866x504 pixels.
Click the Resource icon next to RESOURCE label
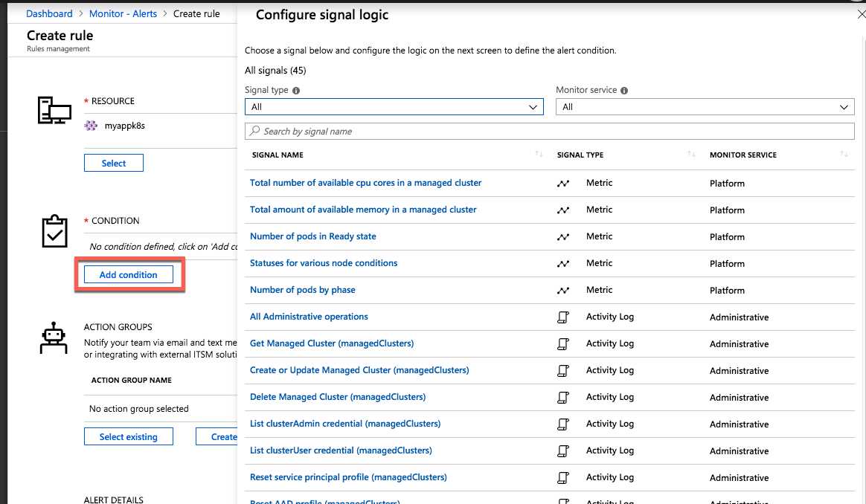click(x=54, y=110)
